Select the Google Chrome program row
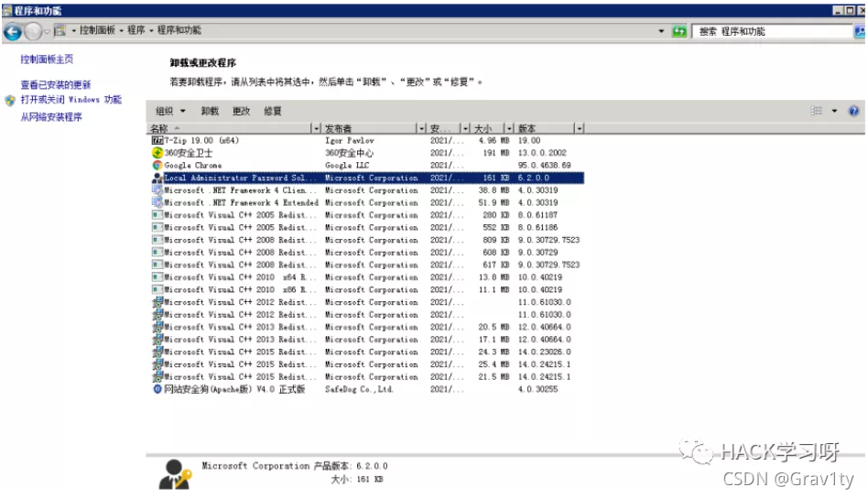 (365, 165)
